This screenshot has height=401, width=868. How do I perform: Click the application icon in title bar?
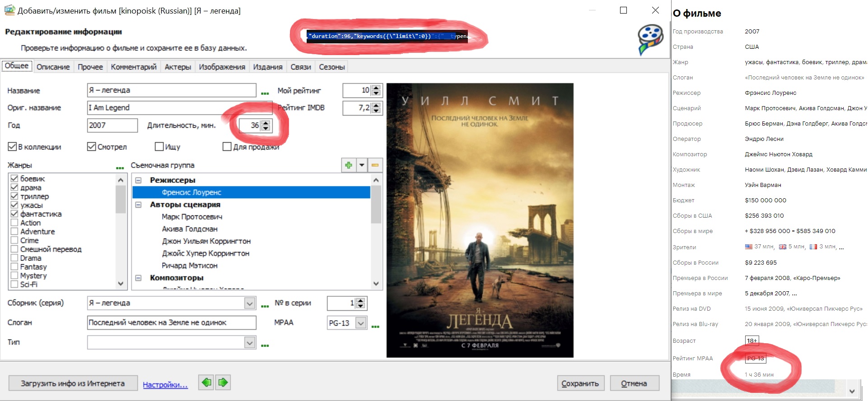pyautogui.click(x=9, y=10)
